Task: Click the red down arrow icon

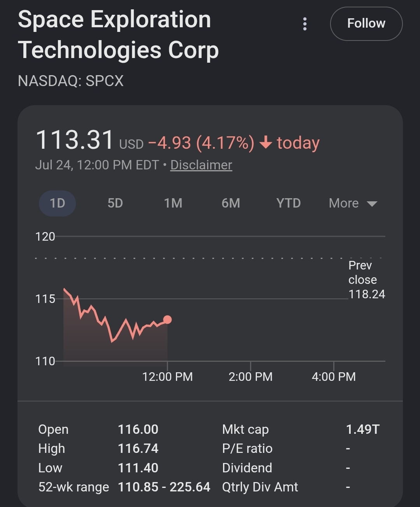Action: [x=265, y=143]
